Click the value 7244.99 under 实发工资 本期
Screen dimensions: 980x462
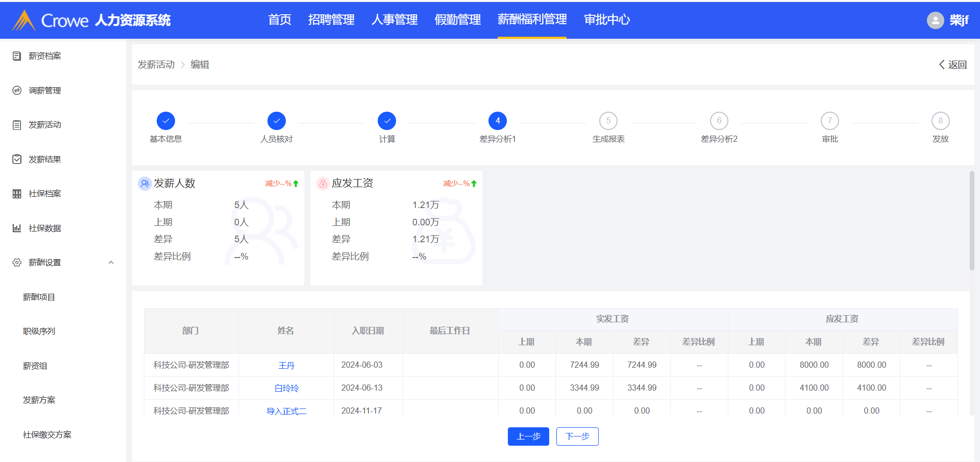tap(584, 365)
